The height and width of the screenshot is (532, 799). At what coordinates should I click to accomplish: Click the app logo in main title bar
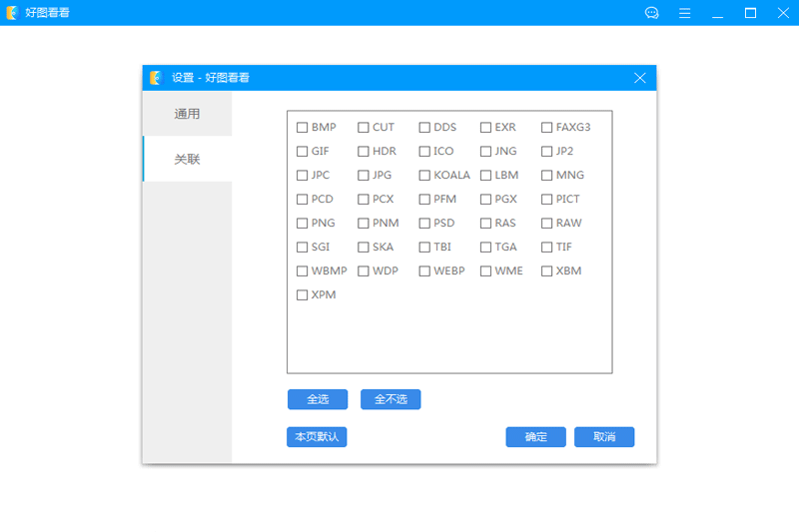coord(13,13)
